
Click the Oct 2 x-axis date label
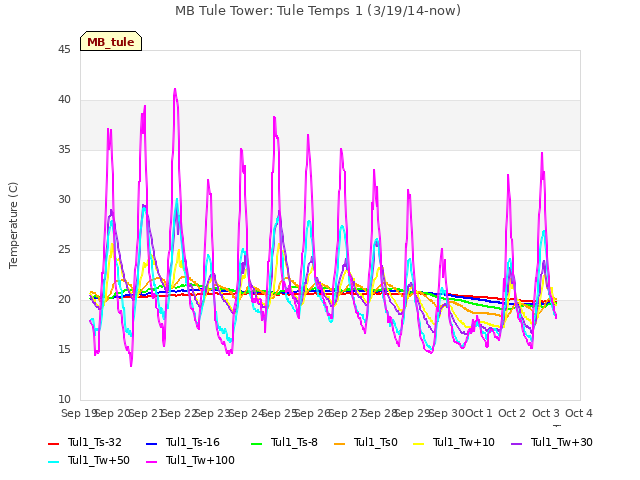point(512,413)
